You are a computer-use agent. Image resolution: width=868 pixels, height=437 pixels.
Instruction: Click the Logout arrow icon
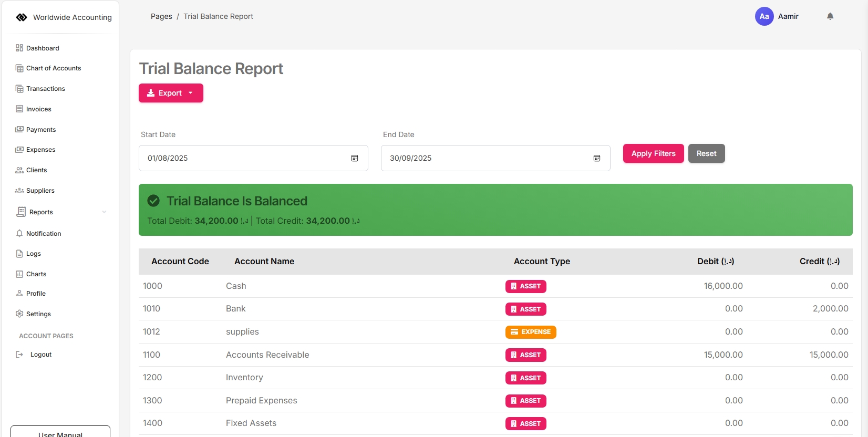click(x=19, y=355)
